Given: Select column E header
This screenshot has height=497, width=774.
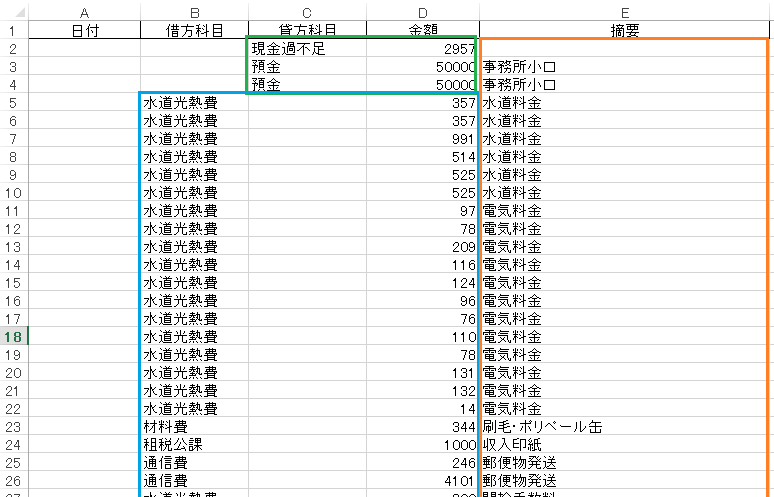Looking at the screenshot, I should 626,11.
